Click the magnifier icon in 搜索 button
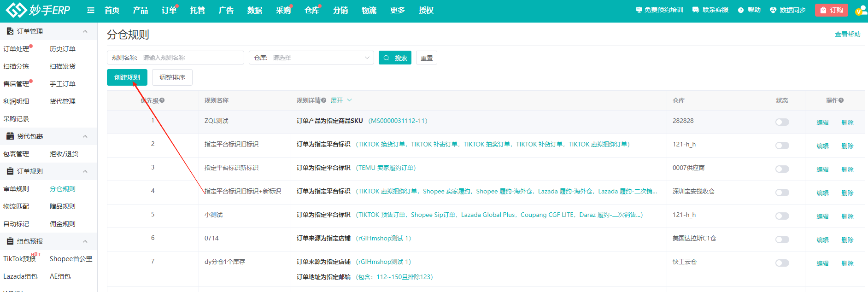The height and width of the screenshot is (292, 868). pos(387,58)
